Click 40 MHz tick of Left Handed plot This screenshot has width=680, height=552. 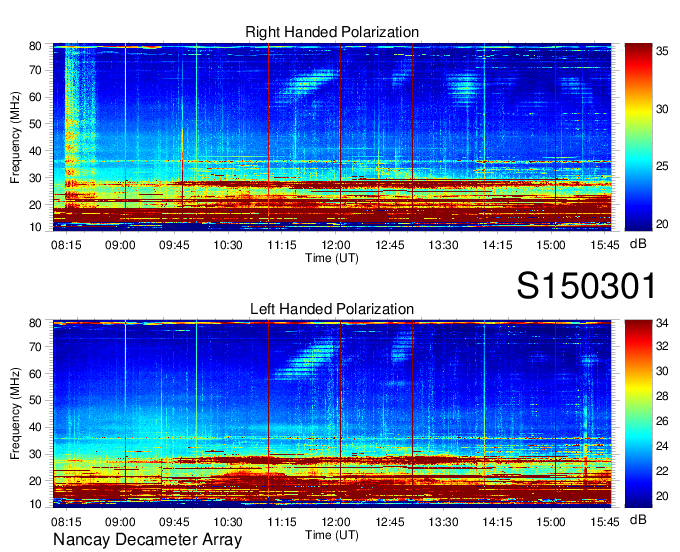pos(36,427)
